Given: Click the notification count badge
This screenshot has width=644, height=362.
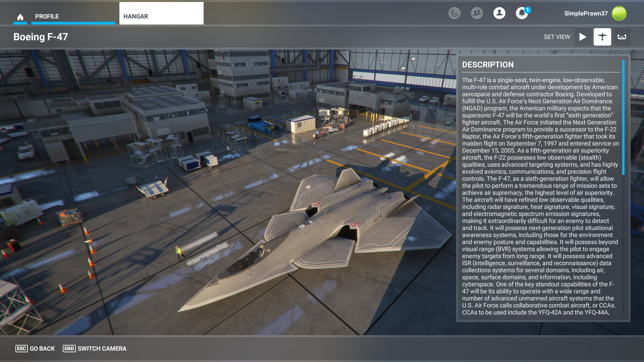Looking at the screenshot, I should point(527,10).
